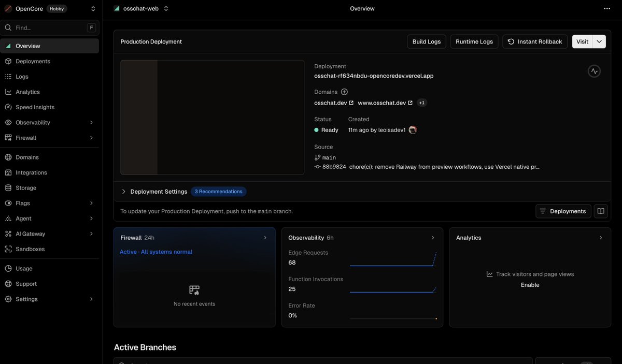Expand the Observability sidebar chevron
Image resolution: width=622 pixels, height=364 pixels.
(92, 123)
